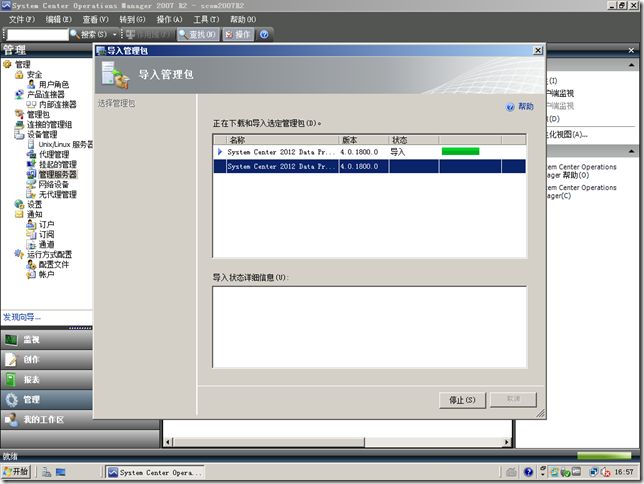
Task: Click the 查找 toolbar button
Action: [198, 35]
